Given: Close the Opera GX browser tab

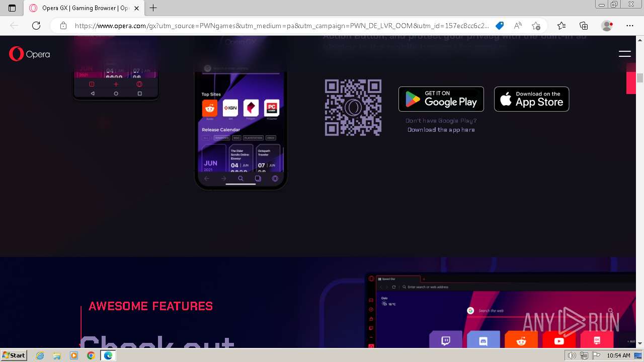Looking at the screenshot, I should (136, 8).
